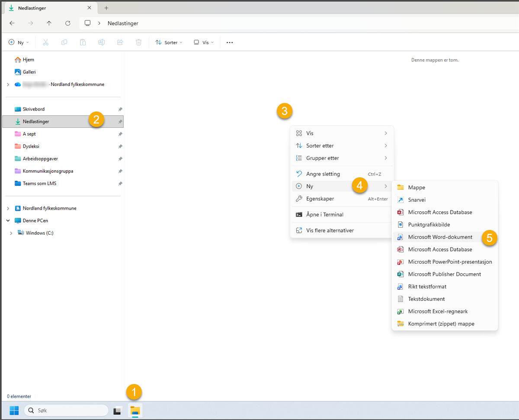The height and width of the screenshot is (420, 519).
Task: Collapse the Denne PCen tree node
Action: (x=8, y=220)
